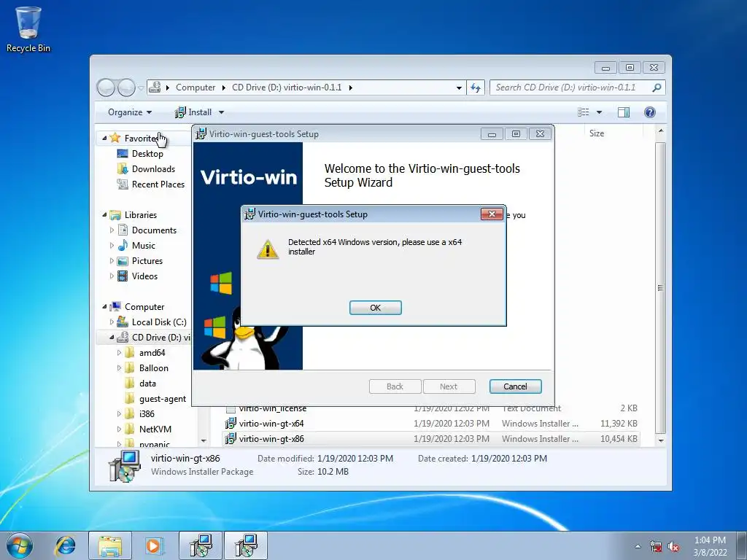Expand the i386 folder arrow
This screenshot has width=747, height=560.
click(119, 414)
